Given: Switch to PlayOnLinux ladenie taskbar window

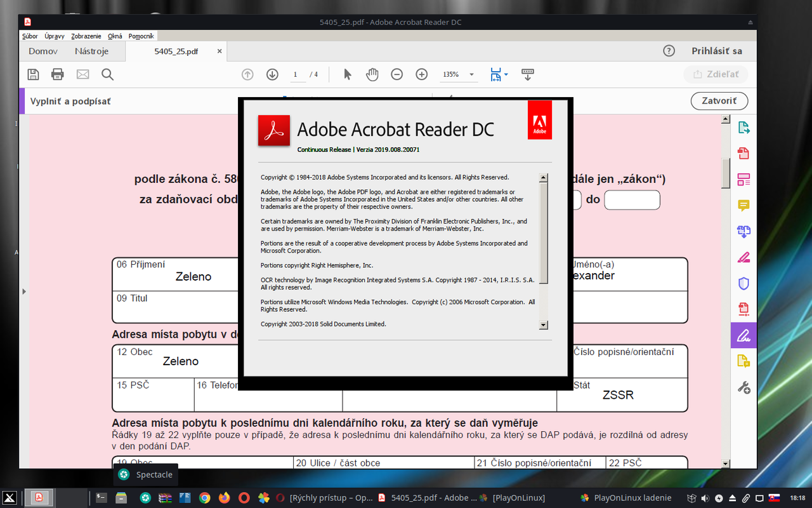Looking at the screenshot, I should coord(626,498).
